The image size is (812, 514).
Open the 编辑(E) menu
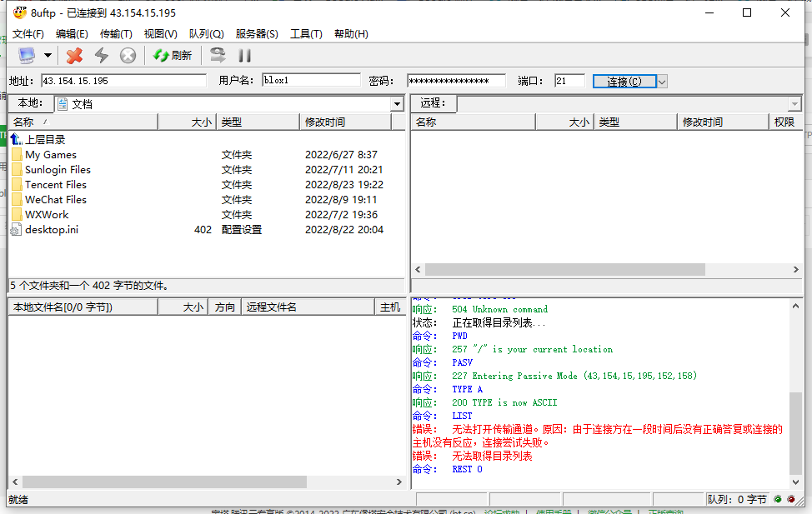click(x=72, y=33)
